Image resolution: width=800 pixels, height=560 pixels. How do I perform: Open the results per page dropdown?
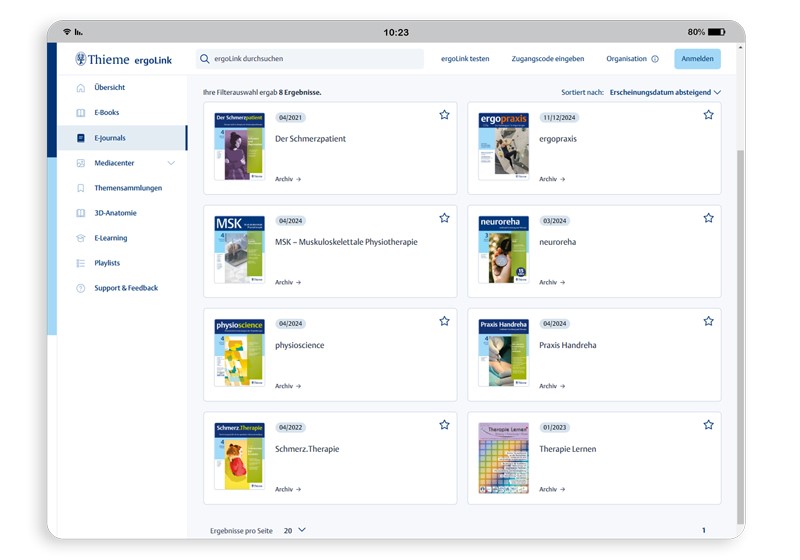[295, 530]
